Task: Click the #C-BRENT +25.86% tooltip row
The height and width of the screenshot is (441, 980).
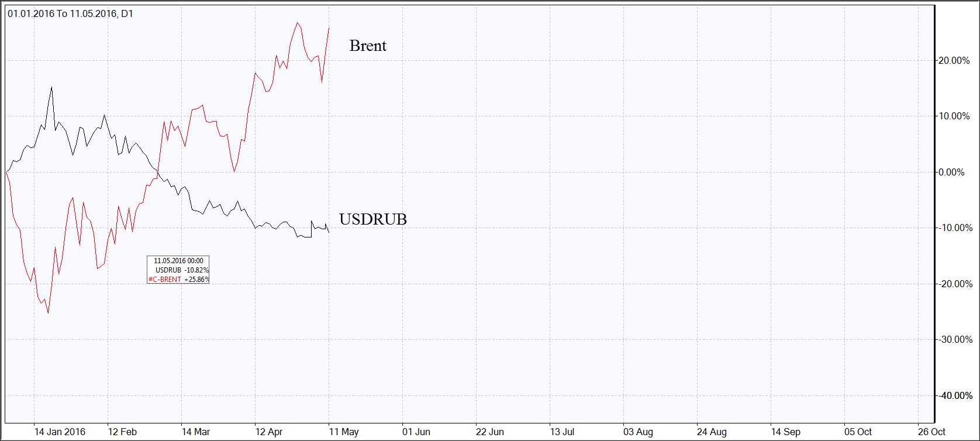Action: 178,280
